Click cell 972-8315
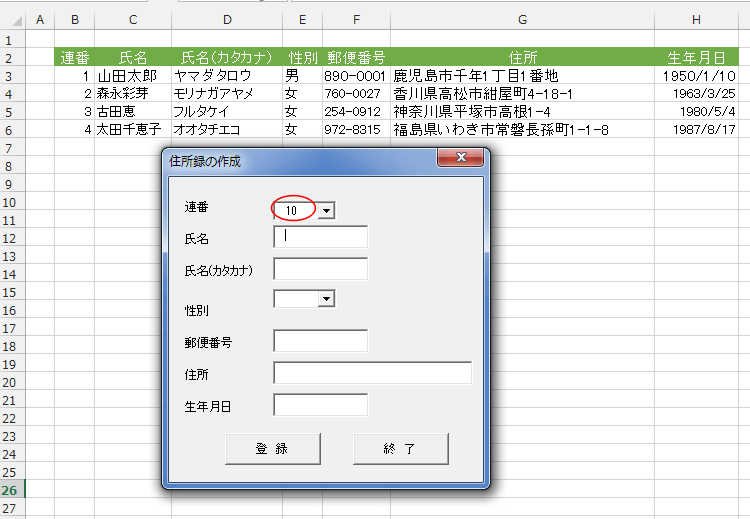The height and width of the screenshot is (519, 750). (x=356, y=129)
